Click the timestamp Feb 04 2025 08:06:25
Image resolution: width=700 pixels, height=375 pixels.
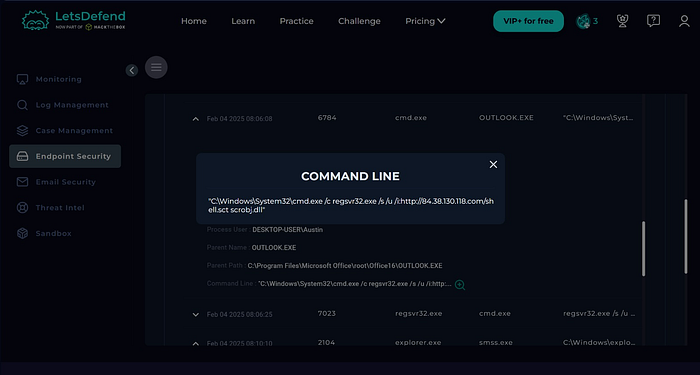point(239,314)
